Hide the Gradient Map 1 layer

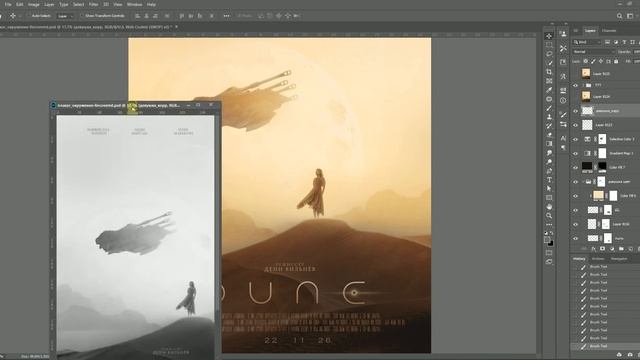click(x=576, y=153)
